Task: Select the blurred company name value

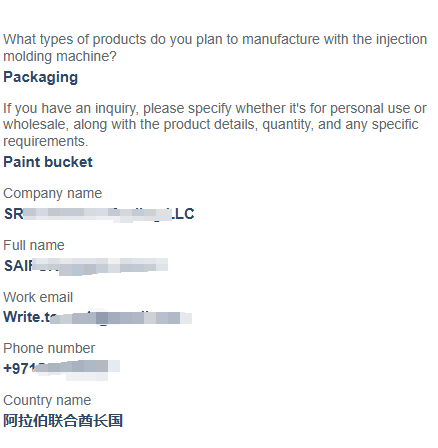Action: (99, 214)
